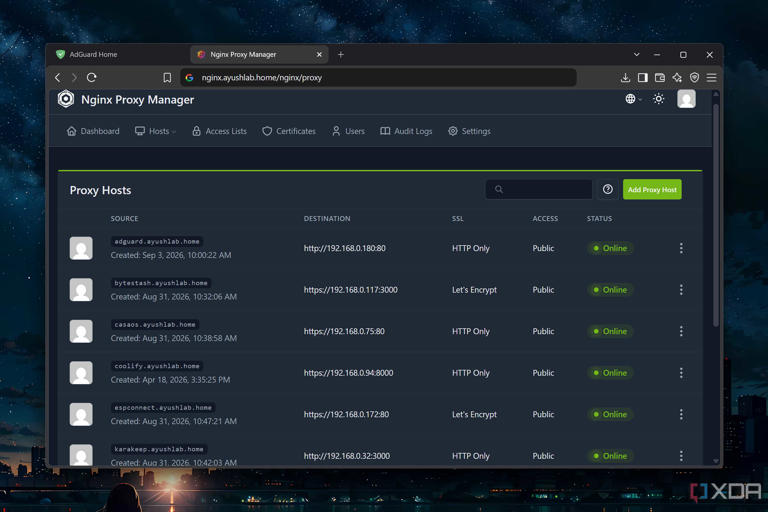This screenshot has height=512, width=768.
Task: Open the browser wallet icon
Action: [x=660, y=77]
